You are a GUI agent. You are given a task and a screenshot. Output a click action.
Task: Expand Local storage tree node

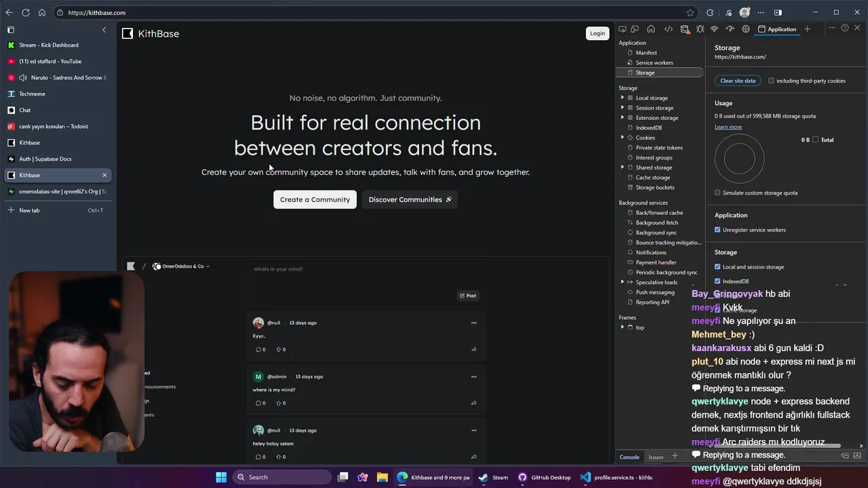pyautogui.click(x=623, y=98)
